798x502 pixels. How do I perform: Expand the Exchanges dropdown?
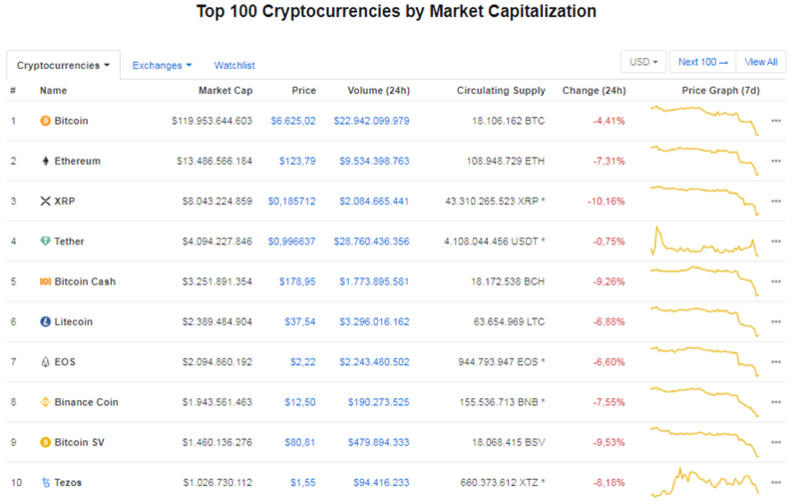(x=162, y=65)
